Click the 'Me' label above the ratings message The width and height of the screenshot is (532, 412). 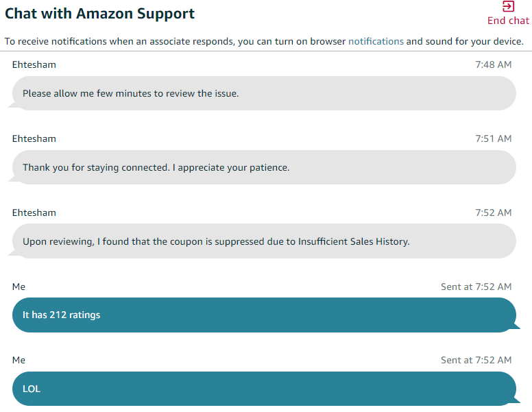pyautogui.click(x=19, y=287)
